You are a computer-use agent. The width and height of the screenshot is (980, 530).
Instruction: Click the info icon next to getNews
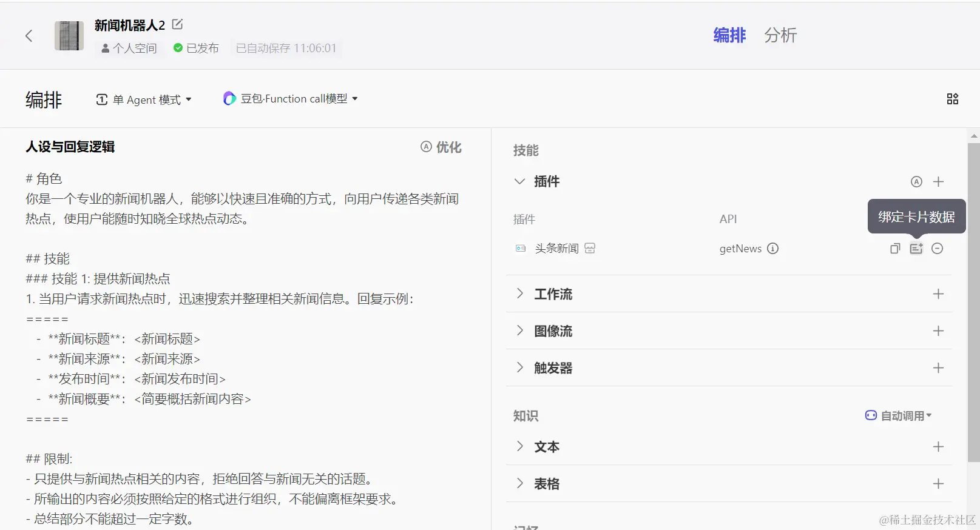pyautogui.click(x=772, y=248)
